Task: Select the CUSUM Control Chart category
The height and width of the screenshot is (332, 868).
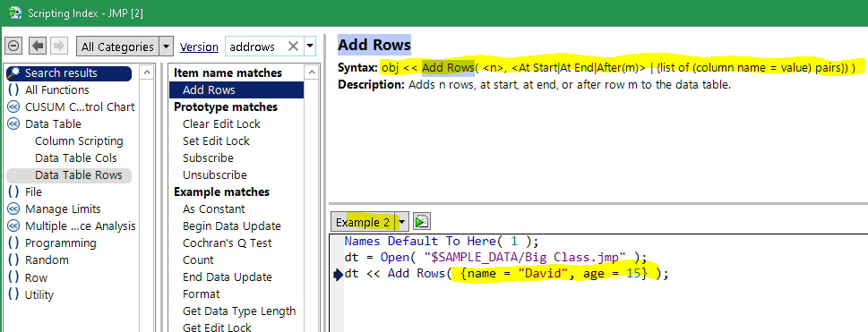Action: click(80, 106)
